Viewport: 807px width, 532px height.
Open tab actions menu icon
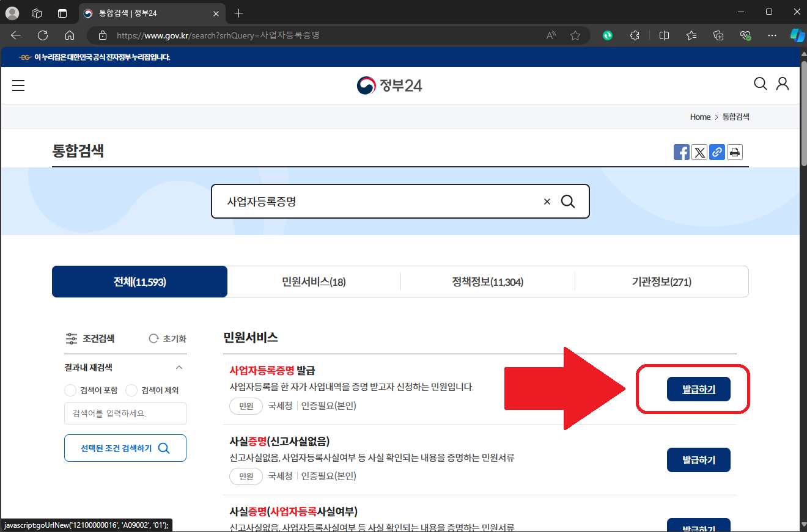[62, 13]
